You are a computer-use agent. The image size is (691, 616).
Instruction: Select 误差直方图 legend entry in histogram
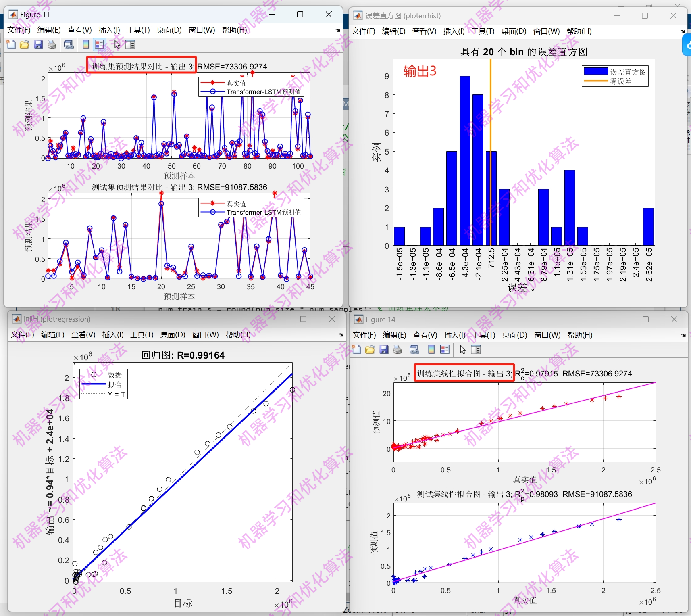tap(615, 72)
